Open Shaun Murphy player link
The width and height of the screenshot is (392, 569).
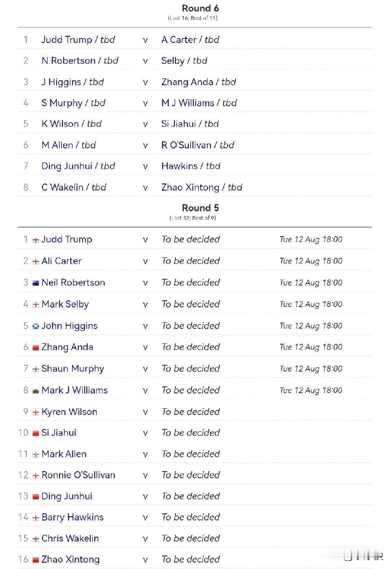(x=72, y=369)
